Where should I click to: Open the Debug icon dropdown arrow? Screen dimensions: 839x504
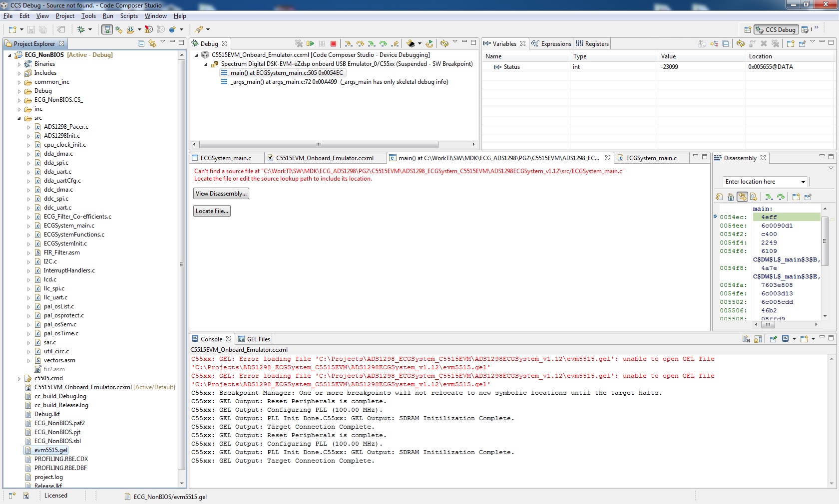(x=90, y=30)
